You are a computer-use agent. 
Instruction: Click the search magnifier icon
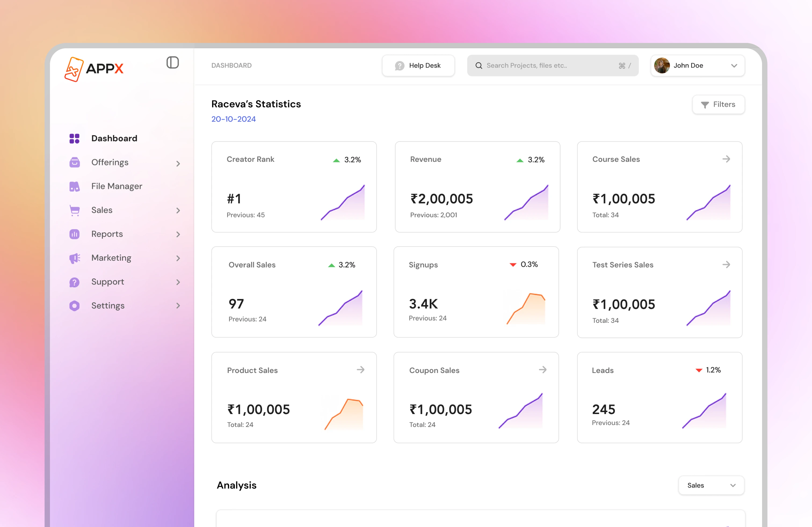[x=479, y=65]
